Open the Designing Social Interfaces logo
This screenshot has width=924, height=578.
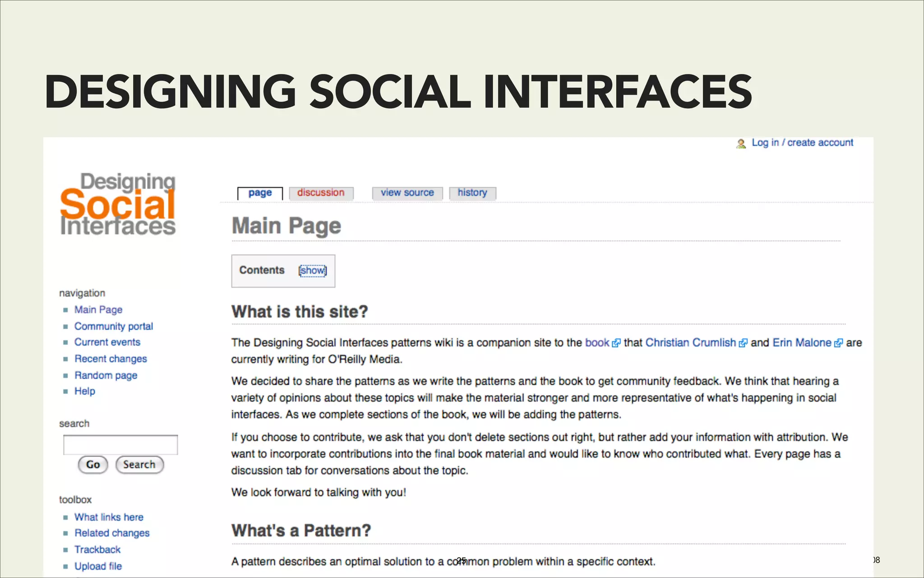pos(118,204)
